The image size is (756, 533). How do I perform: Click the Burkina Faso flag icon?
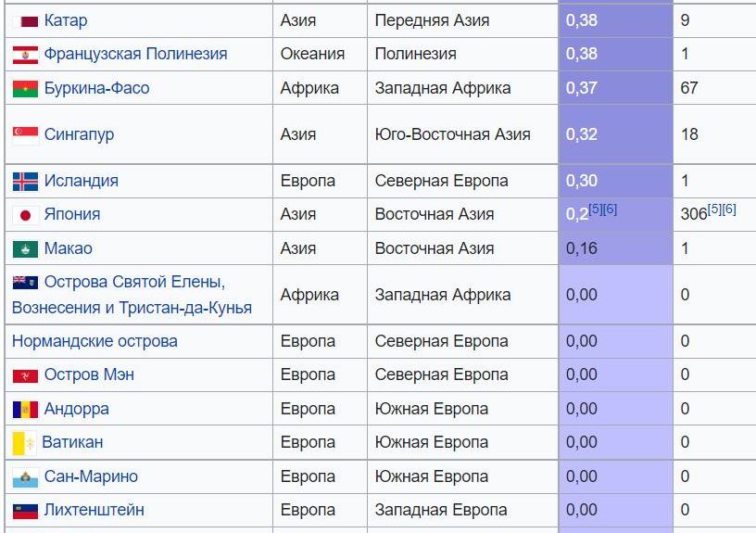click(x=25, y=89)
